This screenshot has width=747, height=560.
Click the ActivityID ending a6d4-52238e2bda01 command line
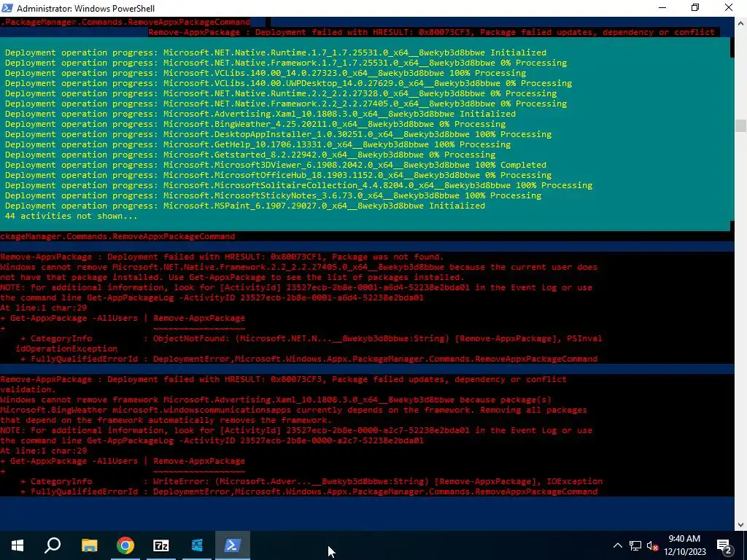pyautogui.click(x=212, y=297)
